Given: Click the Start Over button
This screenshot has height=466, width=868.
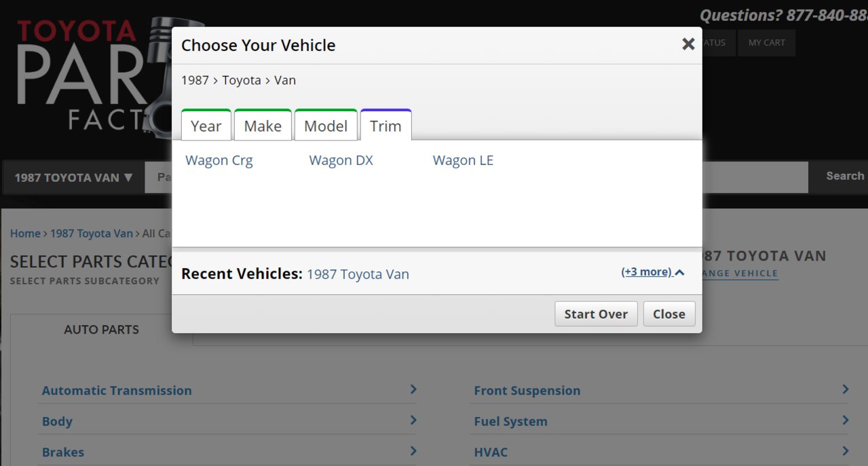Looking at the screenshot, I should tap(596, 314).
